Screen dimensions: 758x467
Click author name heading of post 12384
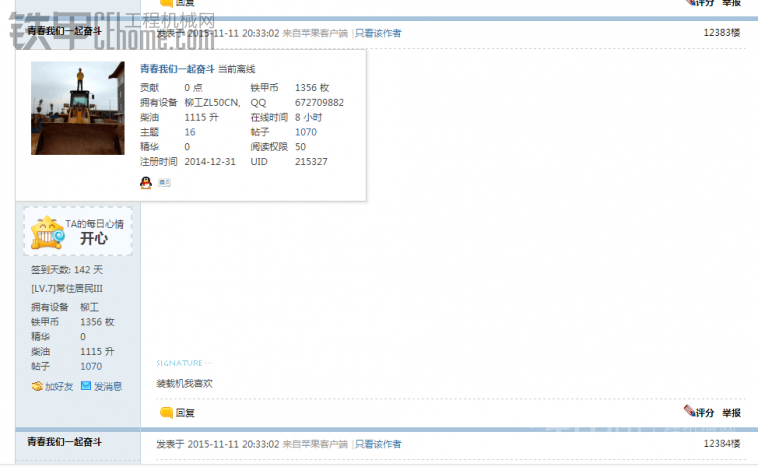click(64, 441)
